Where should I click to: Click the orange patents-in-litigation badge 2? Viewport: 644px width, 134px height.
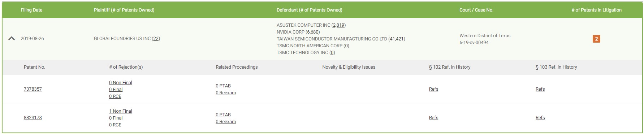click(x=596, y=39)
